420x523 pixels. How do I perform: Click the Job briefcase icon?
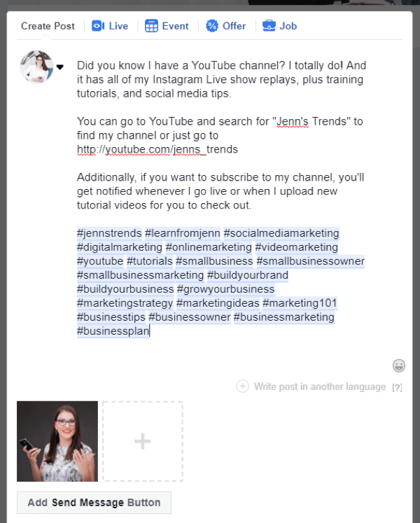pos(269,26)
